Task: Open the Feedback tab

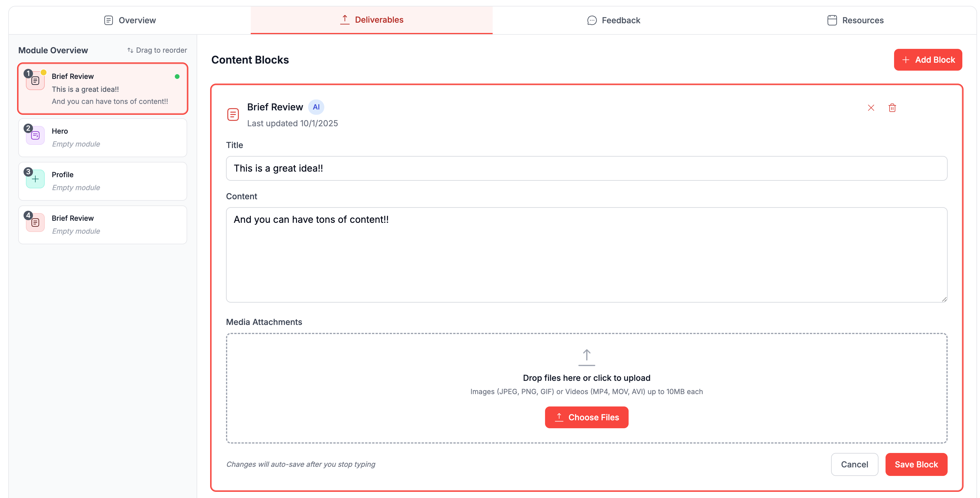Action: coord(613,20)
